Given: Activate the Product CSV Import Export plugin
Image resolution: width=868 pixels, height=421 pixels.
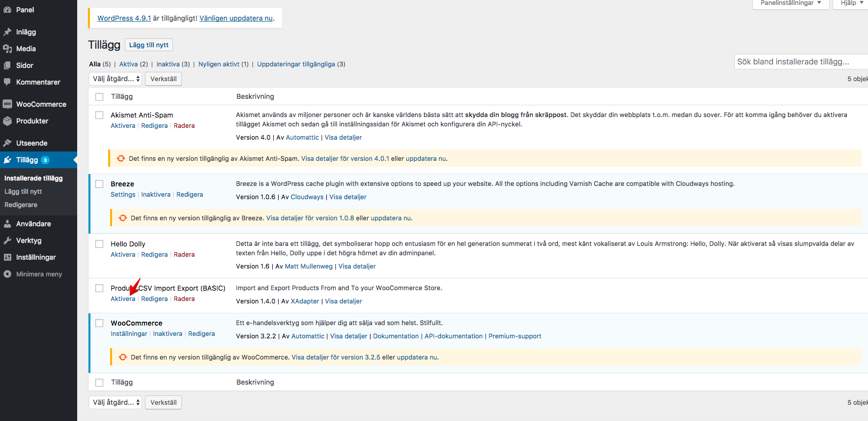Looking at the screenshot, I should point(123,299).
